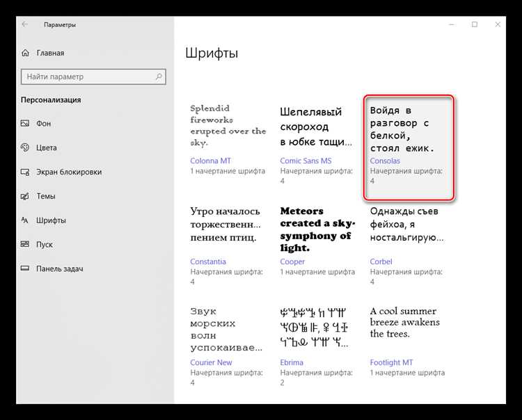522x420 pixels.
Task: Click '1 начертание шрифта' under Cooper
Action: pyautogui.click(x=317, y=272)
